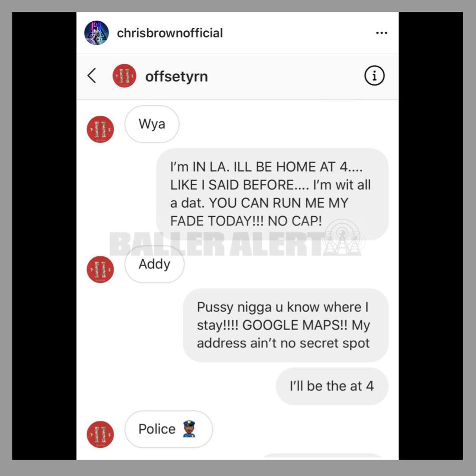This screenshot has height=476, width=476.
Task: Open chrisbrownofficial username link
Action: click(170, 33)
